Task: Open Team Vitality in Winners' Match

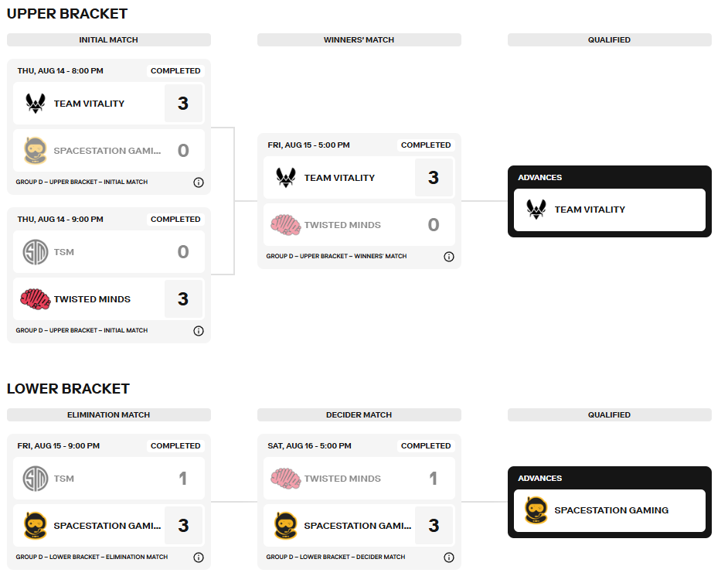Action: (339, 178)
